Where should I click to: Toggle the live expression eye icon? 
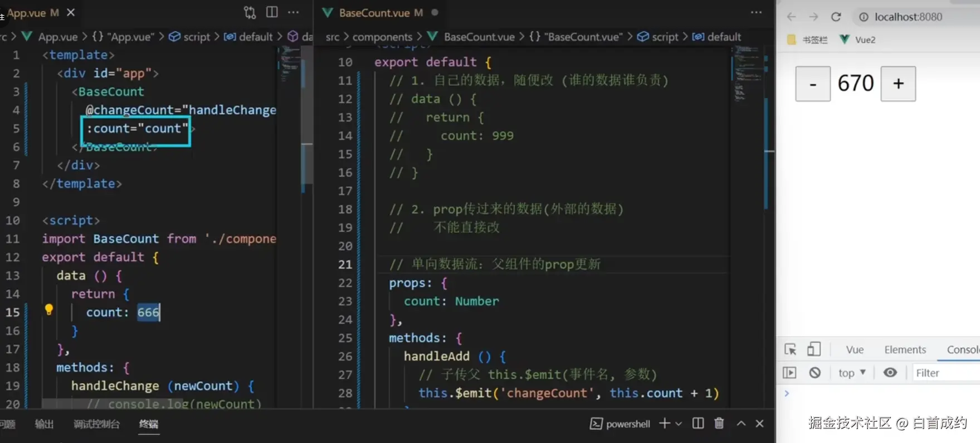click(890, 372)
